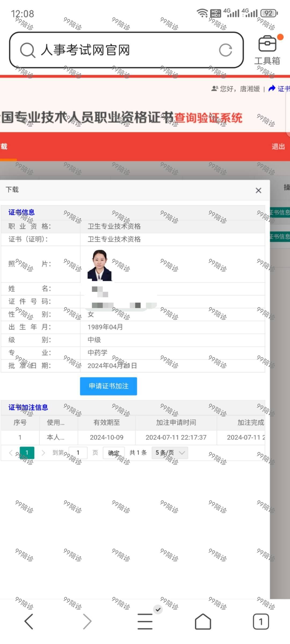The height and width of the screenshot is (644, 290).
Task: Click the 确定 pagination button
Action: coord(114,453)
